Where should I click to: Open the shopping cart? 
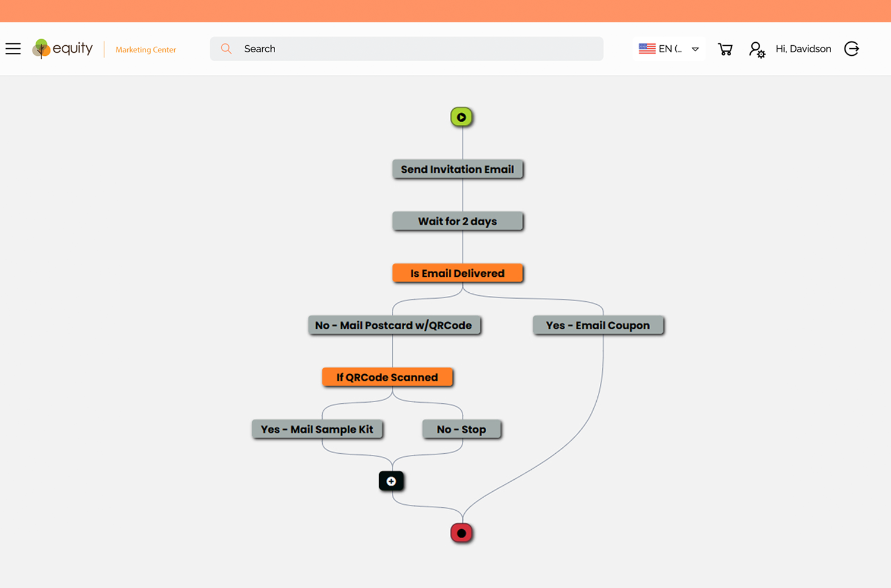725,49
